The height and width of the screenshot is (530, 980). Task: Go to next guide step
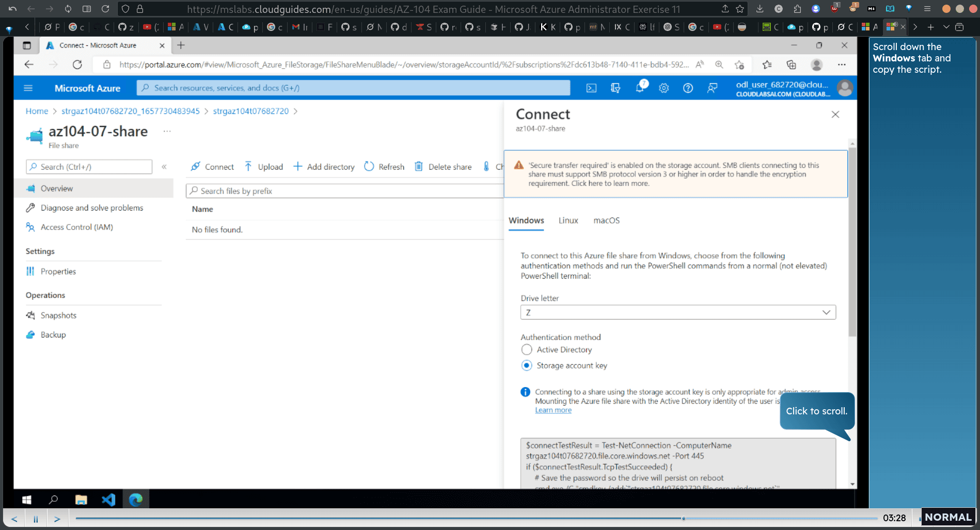57,519
